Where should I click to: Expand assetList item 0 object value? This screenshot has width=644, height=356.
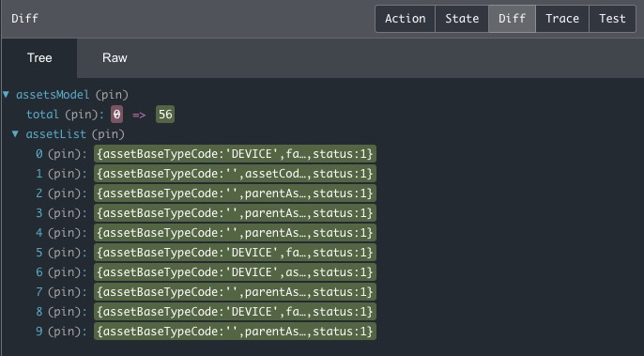coord(235,154)
